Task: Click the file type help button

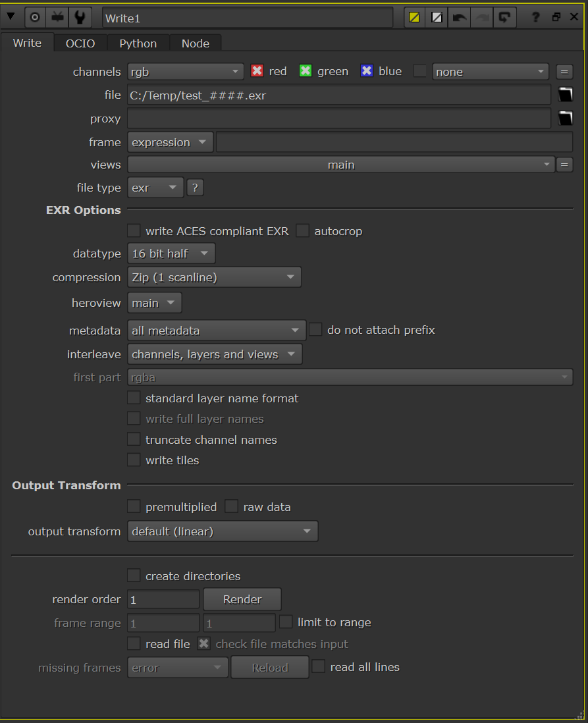Action: (195, 187)
